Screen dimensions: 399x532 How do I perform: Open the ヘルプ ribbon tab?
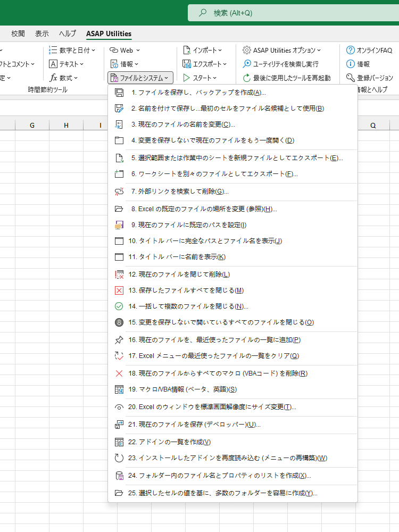[68, 34]
